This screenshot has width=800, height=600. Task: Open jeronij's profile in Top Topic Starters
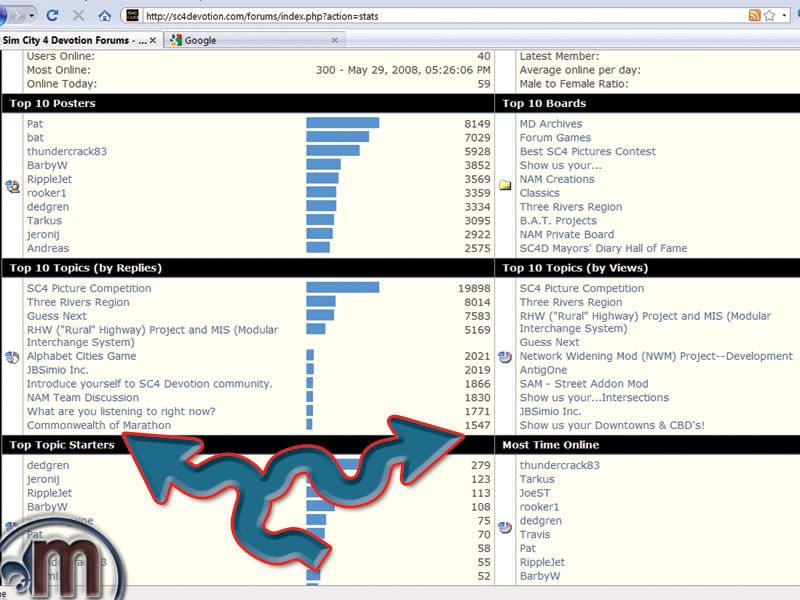click(x=43, y=479)
